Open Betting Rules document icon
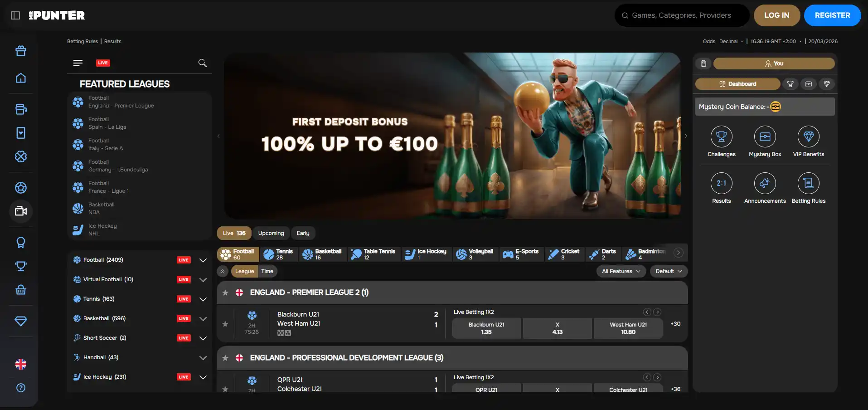This screenshot has height=410, width=868. 809,183
